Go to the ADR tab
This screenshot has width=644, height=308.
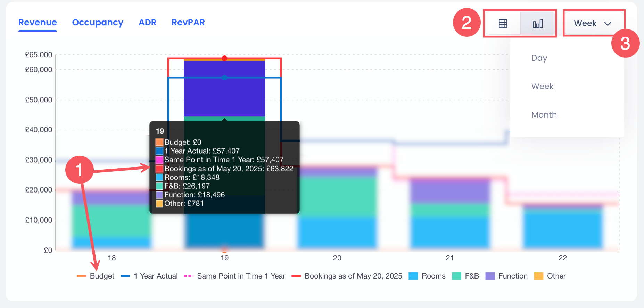(x=147, y=23)
